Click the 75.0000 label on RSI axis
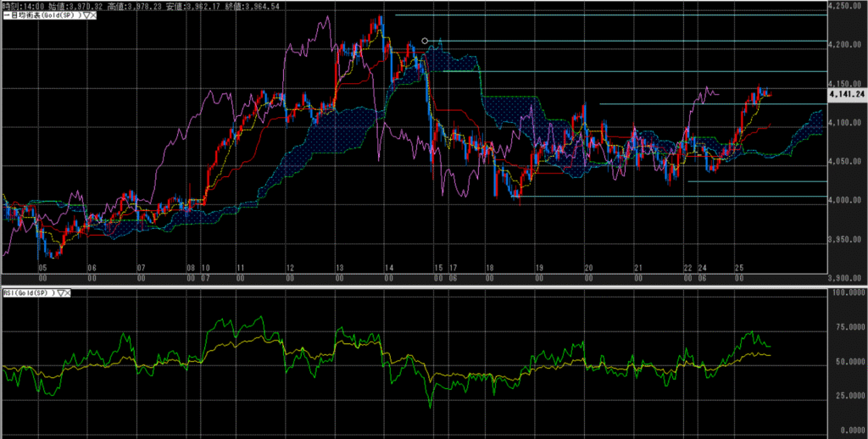 (847, 326)
